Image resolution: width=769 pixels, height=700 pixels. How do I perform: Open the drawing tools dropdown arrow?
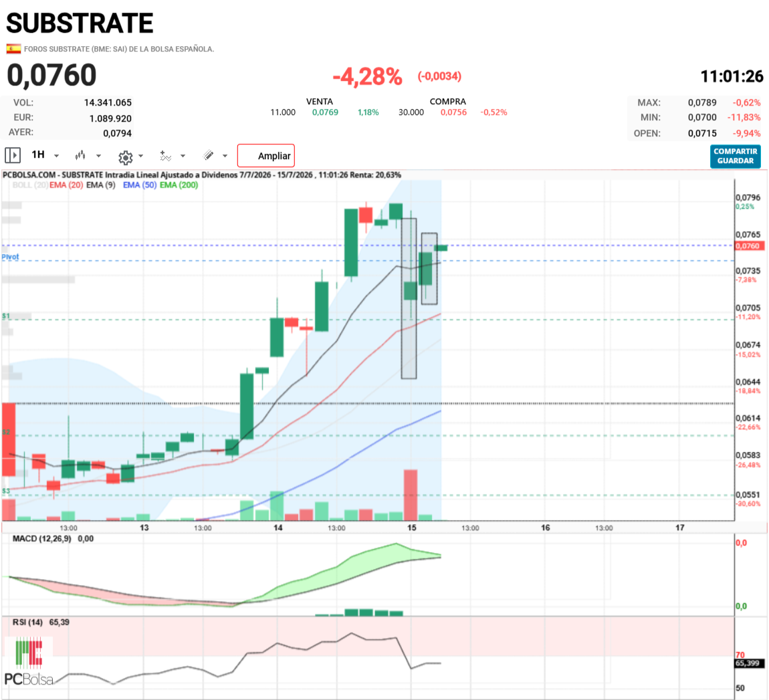225,156
